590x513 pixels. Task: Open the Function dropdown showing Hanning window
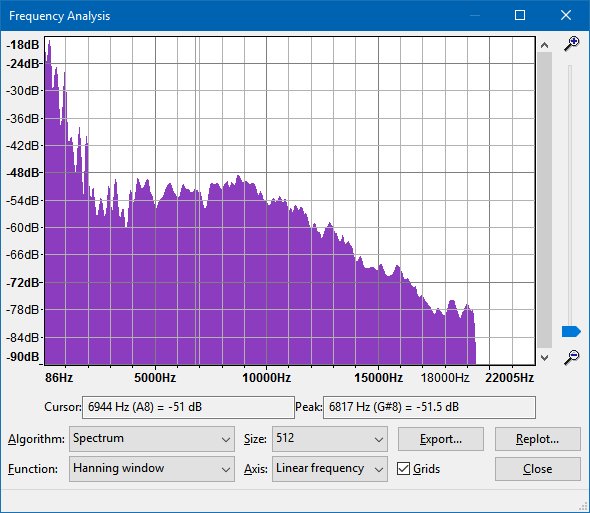tap(152, 469)
